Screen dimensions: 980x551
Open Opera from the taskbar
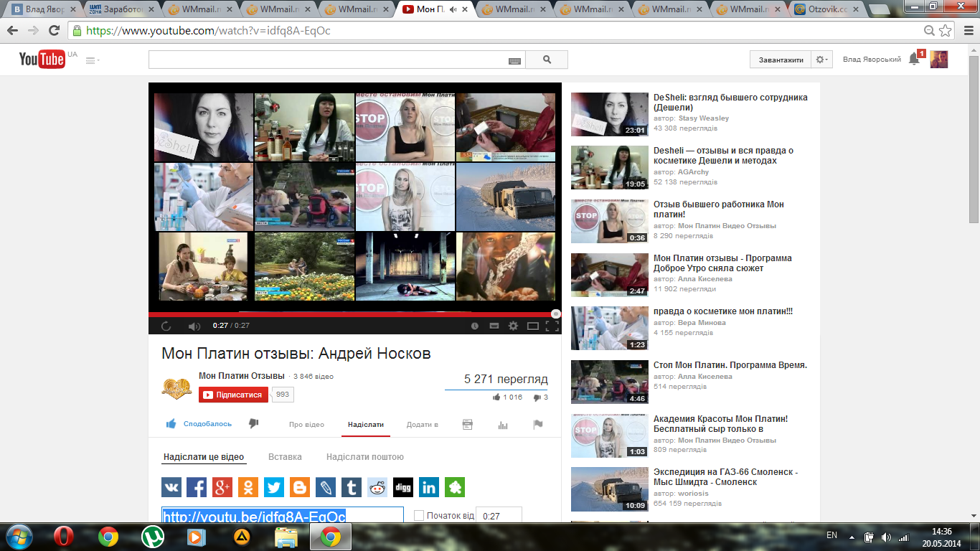pos(65,537)
